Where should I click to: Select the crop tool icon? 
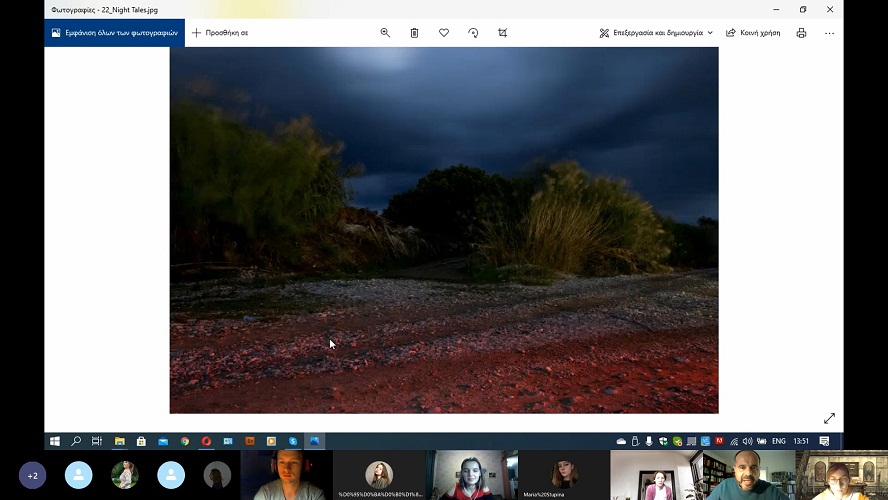point(502,33)
